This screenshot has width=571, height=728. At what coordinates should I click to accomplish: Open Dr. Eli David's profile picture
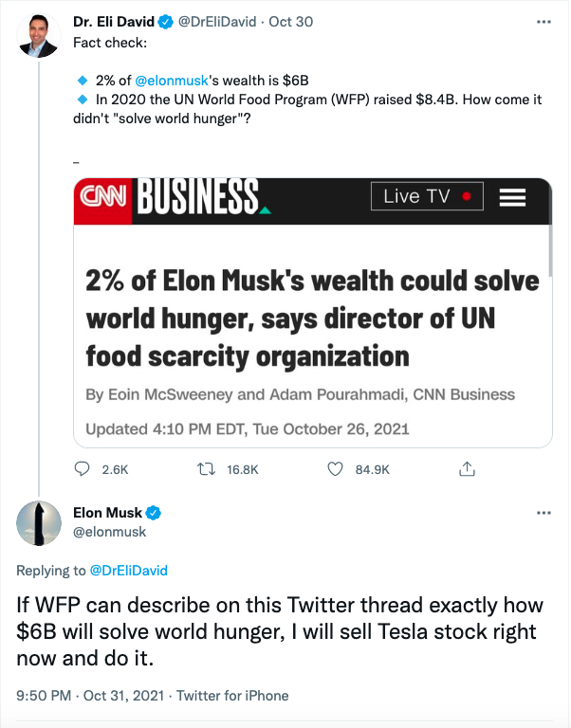coord(38,36)
